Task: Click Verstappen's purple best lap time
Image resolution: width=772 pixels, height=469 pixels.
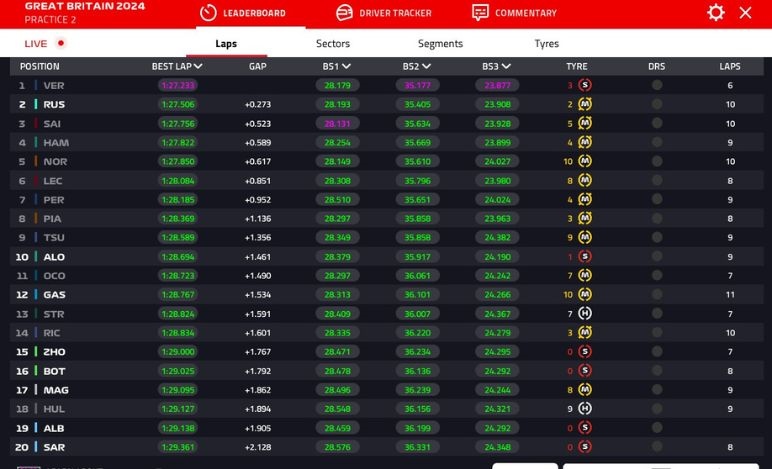Action: (177, 86)
